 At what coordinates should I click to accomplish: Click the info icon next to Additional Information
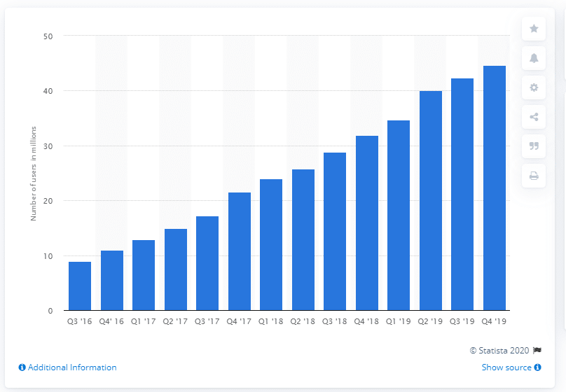click(22, 367)
